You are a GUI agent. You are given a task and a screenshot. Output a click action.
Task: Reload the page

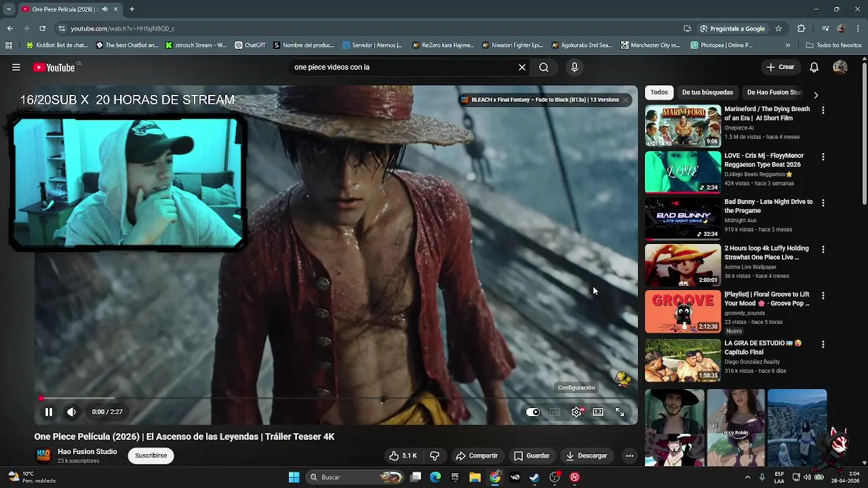point(42,28)
